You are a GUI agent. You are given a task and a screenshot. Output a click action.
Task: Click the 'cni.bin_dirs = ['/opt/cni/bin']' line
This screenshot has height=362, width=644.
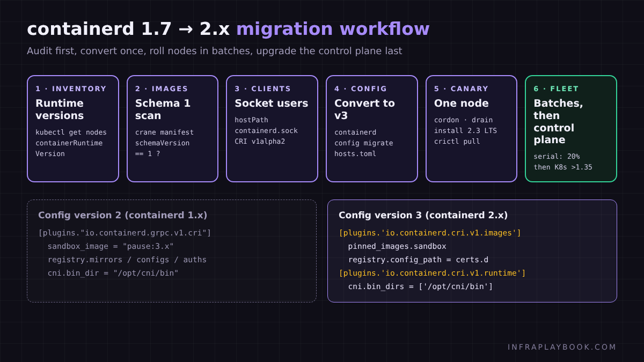(420, 286)
